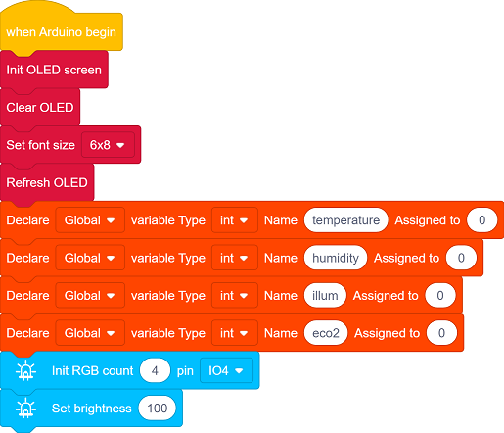Click the LED icon on Set brightness block
This screenshot has width=504, height=433.
pyautogui.click(x=25, y=409)
